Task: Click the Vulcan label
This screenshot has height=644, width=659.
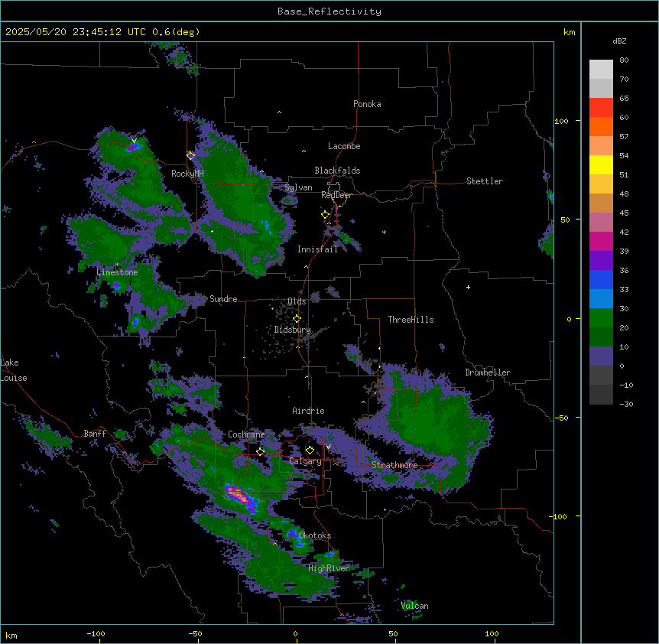Action: pos(415,606)
